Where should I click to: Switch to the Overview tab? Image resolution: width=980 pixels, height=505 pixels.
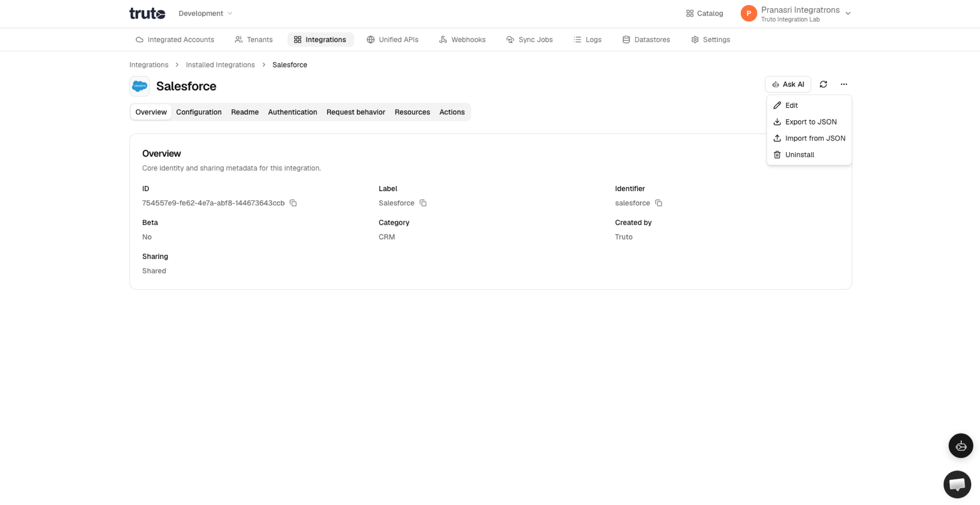[x=151, y=112]
